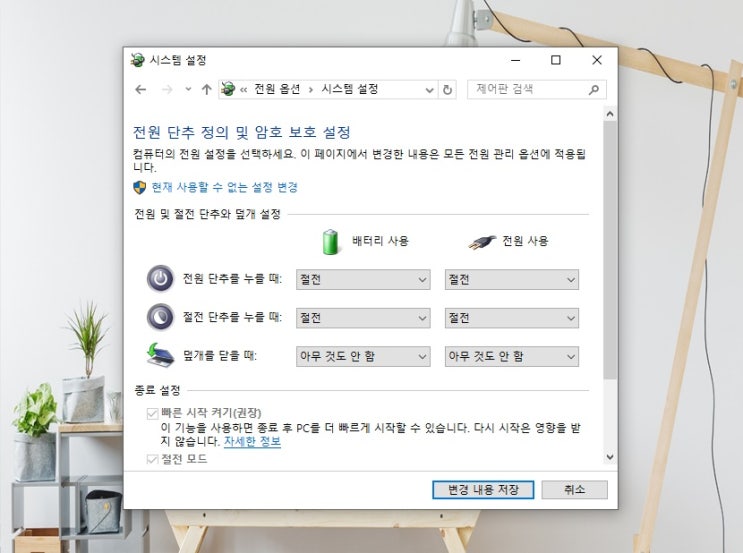Image resolution: width=743 pixels, height=553 pixels.
Task: Open power button battery dropdown 절전
Action: click(x=363, y=280)
